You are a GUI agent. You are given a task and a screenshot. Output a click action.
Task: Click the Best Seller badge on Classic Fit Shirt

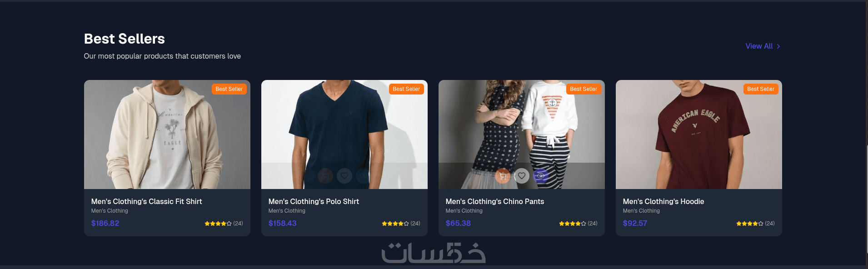(229, 89)
